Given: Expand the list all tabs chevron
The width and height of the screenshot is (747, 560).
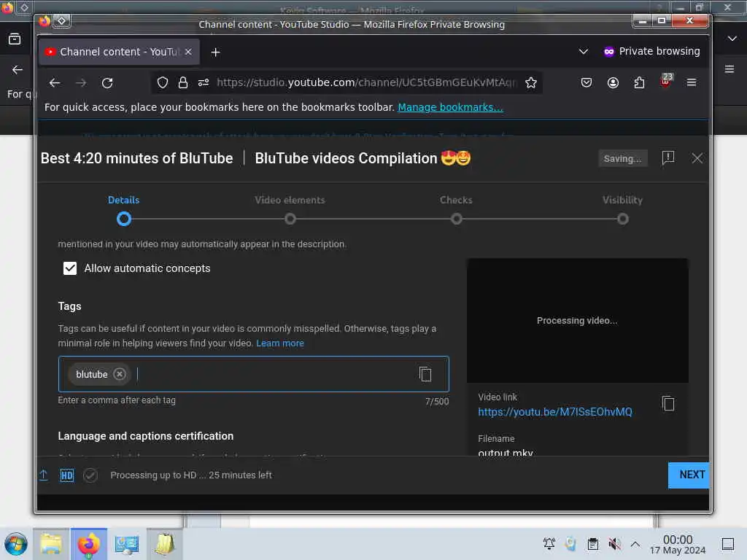Looking at the screenshot, I should click(583, 52).
